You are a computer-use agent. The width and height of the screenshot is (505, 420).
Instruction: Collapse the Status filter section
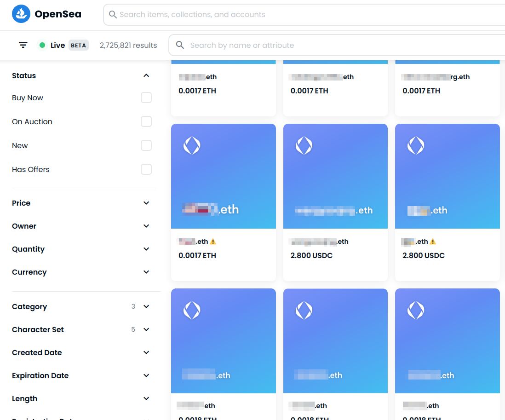(146, 75)
